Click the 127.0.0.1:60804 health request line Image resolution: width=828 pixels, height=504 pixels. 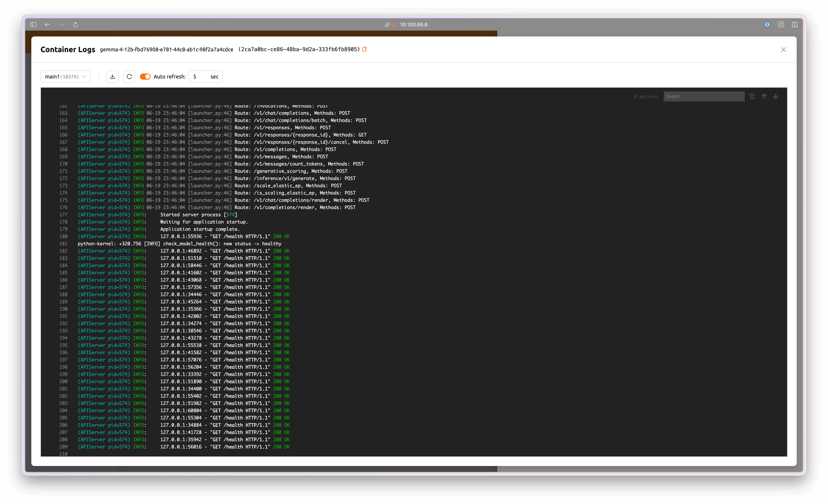click(184, 411)
